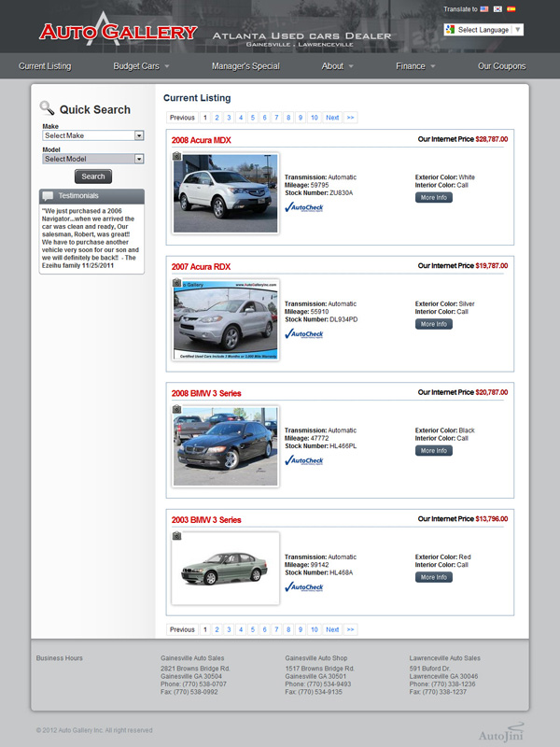
Task: Open the 2003 BMW 3 Series title link
Action: [x=206, y=520]
